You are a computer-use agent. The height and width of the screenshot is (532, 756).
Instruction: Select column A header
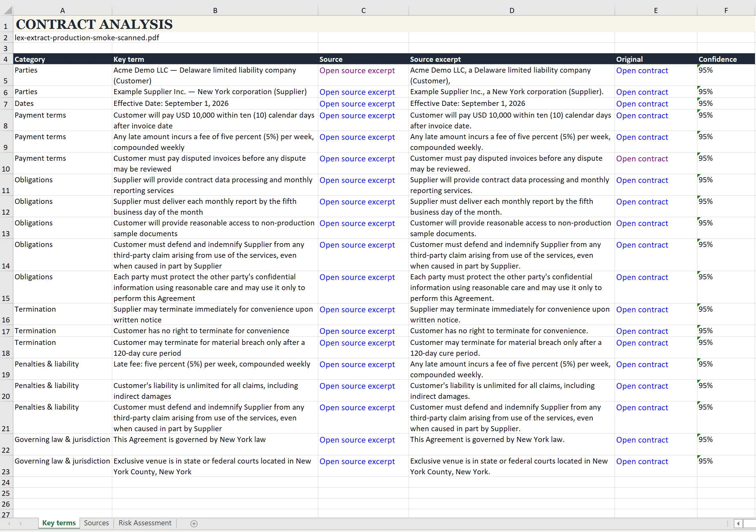62,10
